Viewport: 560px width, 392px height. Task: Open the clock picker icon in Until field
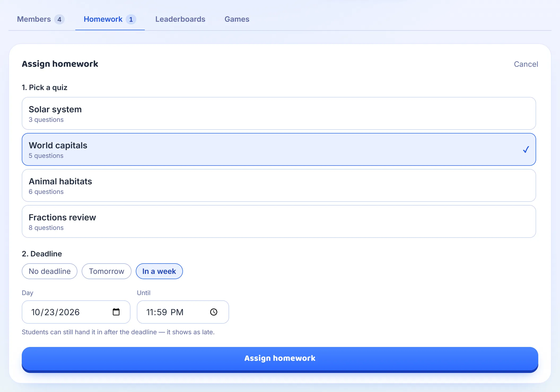[214, 312]
